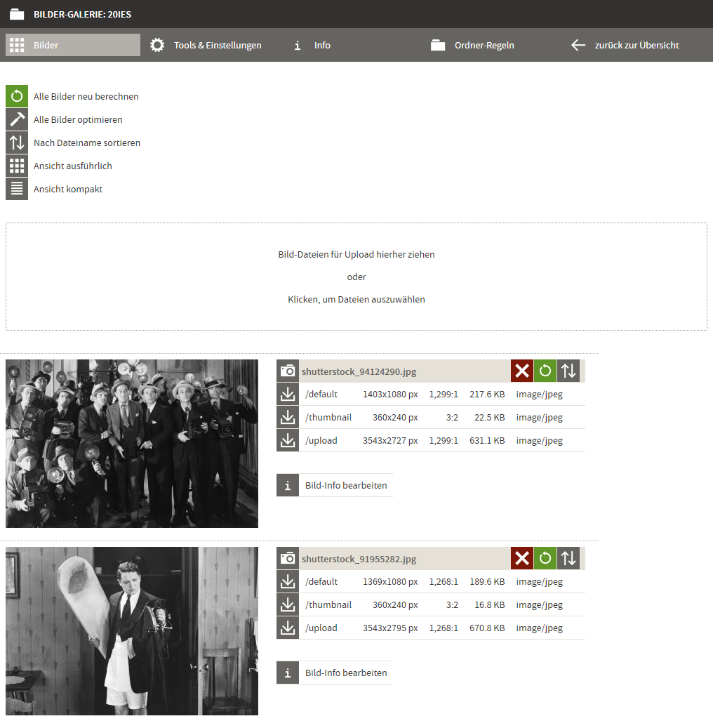
Task: Open Tools & Einstellungen tab
Action: (x=206, y=45)
